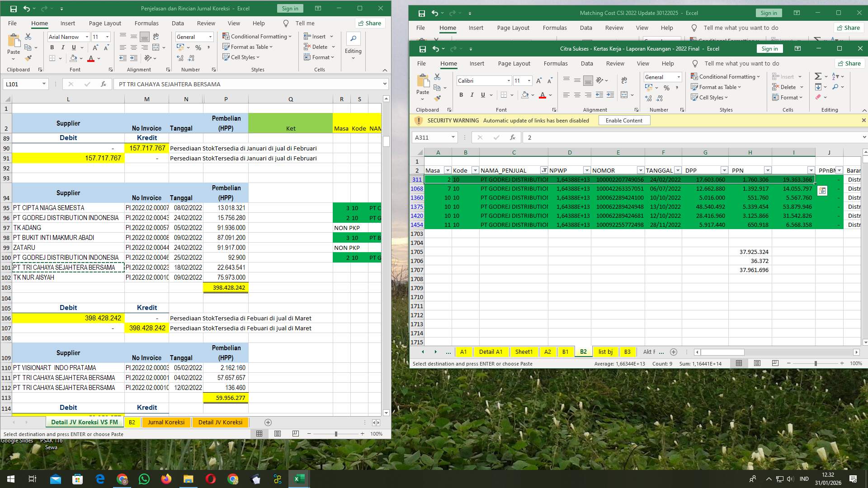Viewport: 868px width, 488px height.
Task: Click Zoom In on the zoom slider
Action: click(842, 363)
